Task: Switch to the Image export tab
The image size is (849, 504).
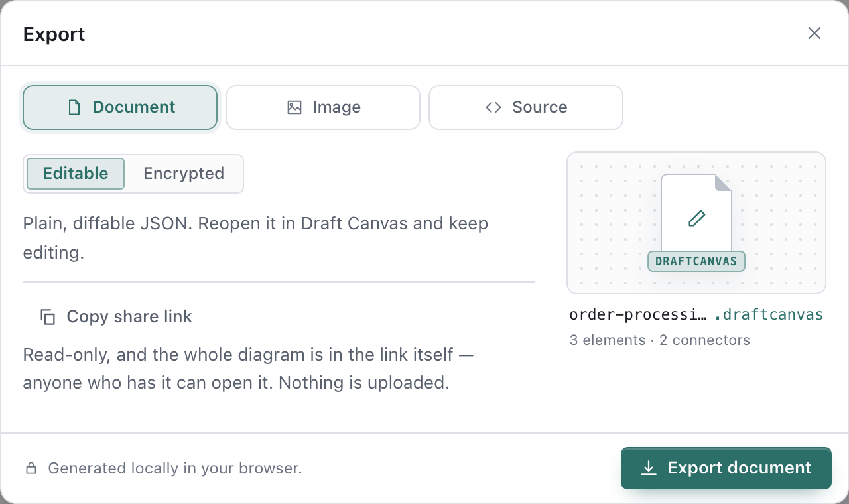Action: pyautogui.click(x=323, y=107)
